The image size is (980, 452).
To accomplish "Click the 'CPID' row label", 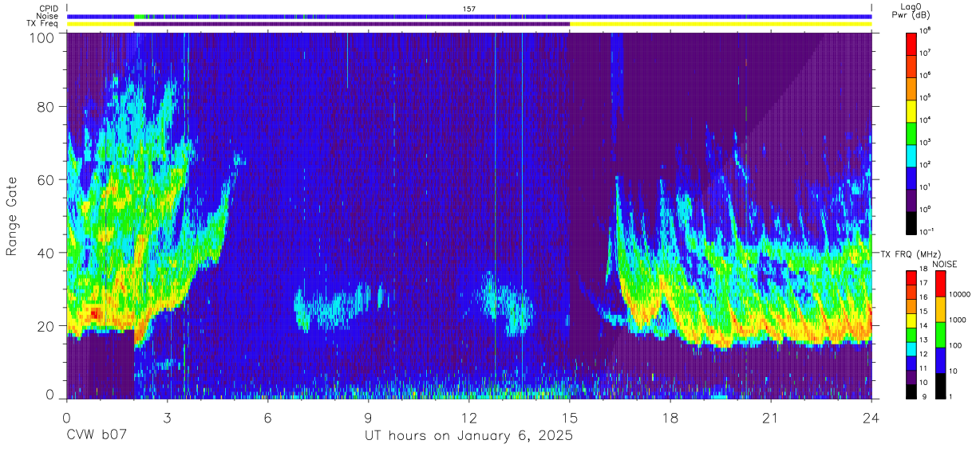I will click(49, 8).
